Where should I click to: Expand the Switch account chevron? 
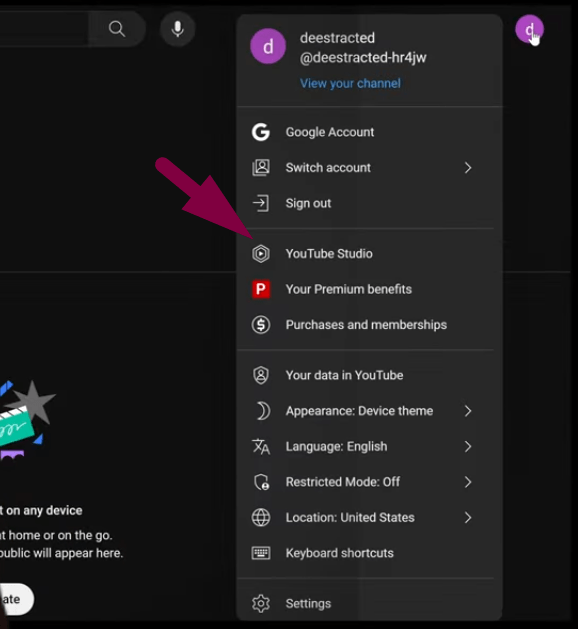pos(468,168)
